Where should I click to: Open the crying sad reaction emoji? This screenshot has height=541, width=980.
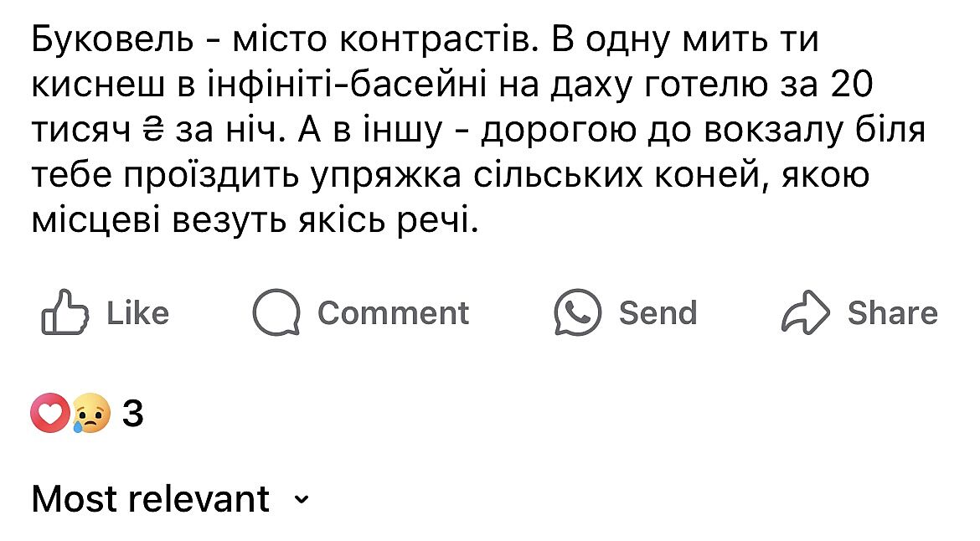tap(90, 414)
